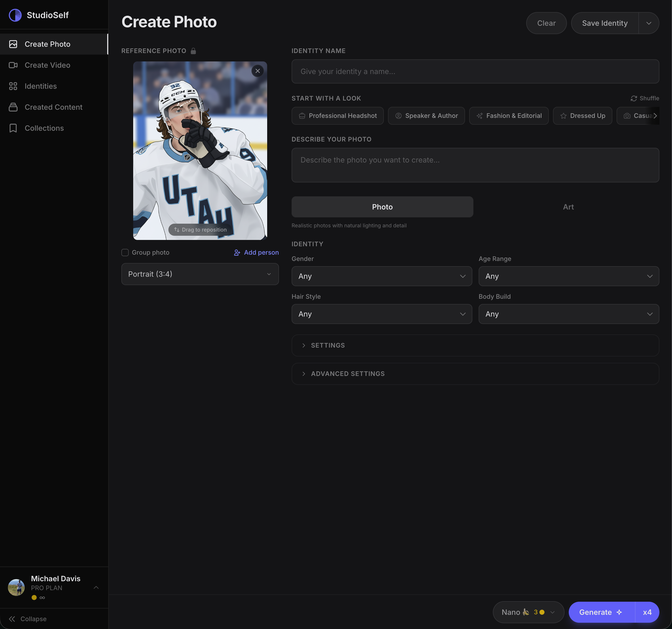Click the Drag to reposition badge
This screenshot has height=629, width=672.
click(200, 230)
